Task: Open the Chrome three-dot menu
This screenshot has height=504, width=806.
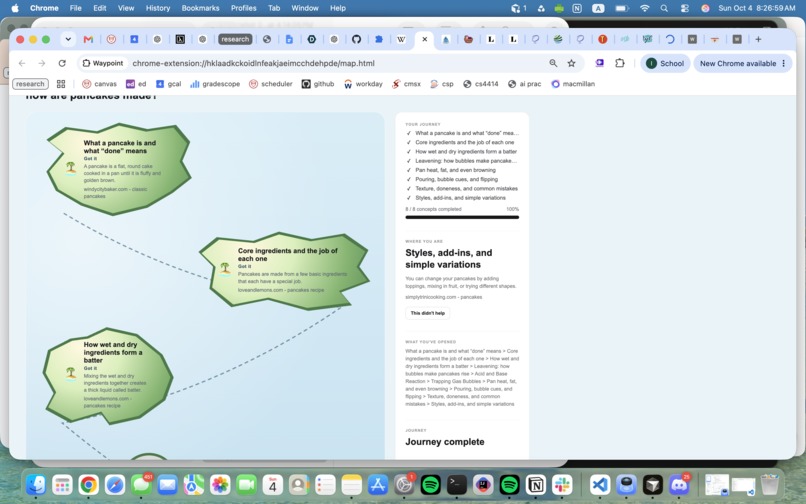Action: pos(784,63)
